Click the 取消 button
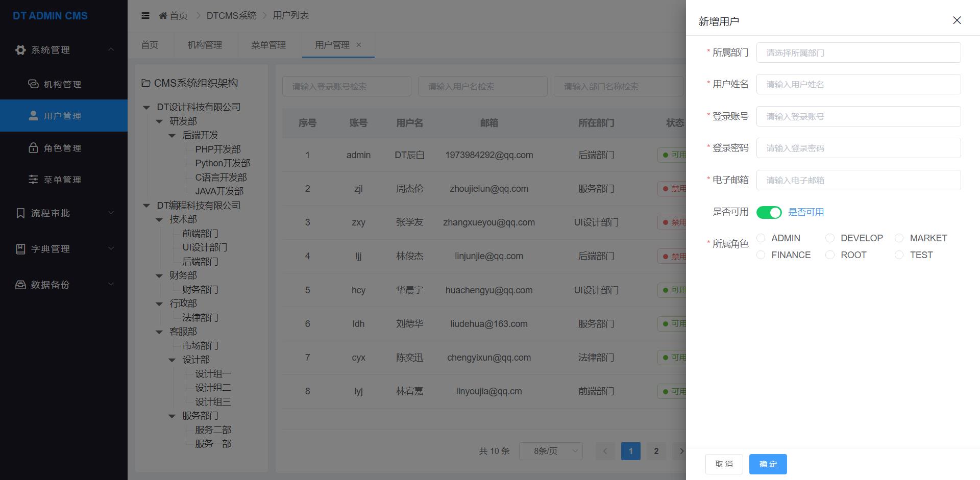The image size is (980, 480). [724, 464]
